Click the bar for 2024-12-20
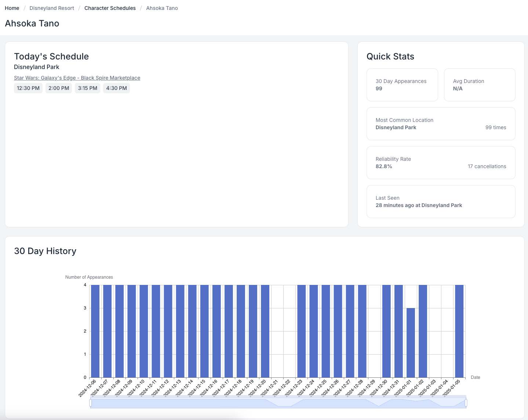This screenshot has width=528, height=420. (x=265, y=331)
